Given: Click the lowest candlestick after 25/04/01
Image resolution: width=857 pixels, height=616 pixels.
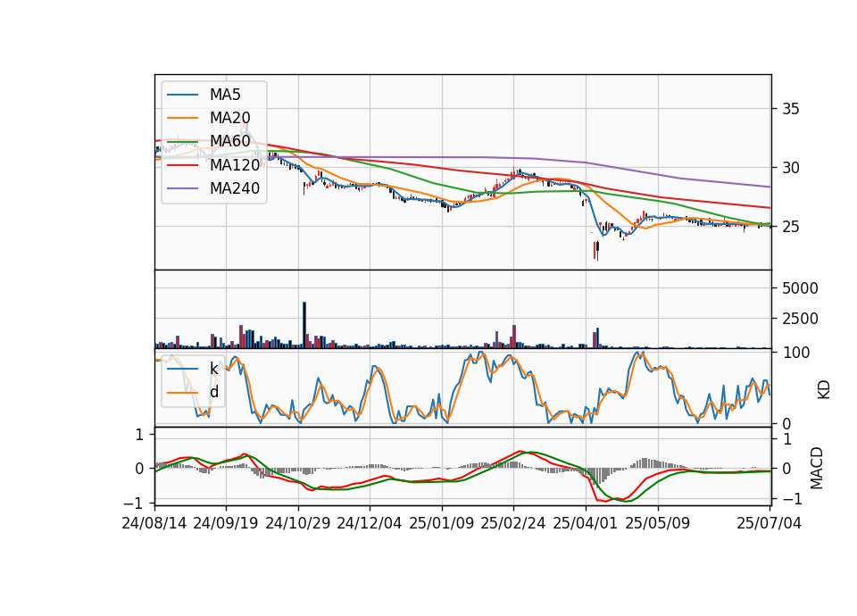Looking at the screenshot, I should coord(597,250).
